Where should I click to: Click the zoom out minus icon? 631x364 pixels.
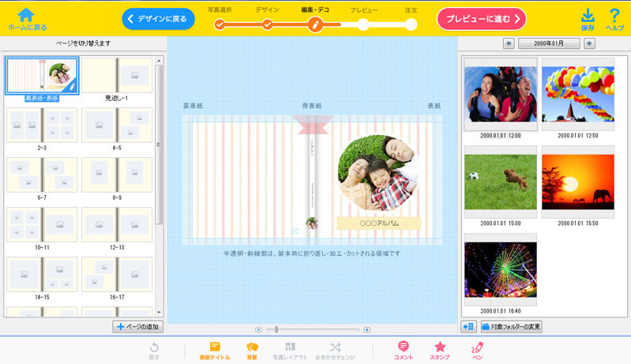258,330
